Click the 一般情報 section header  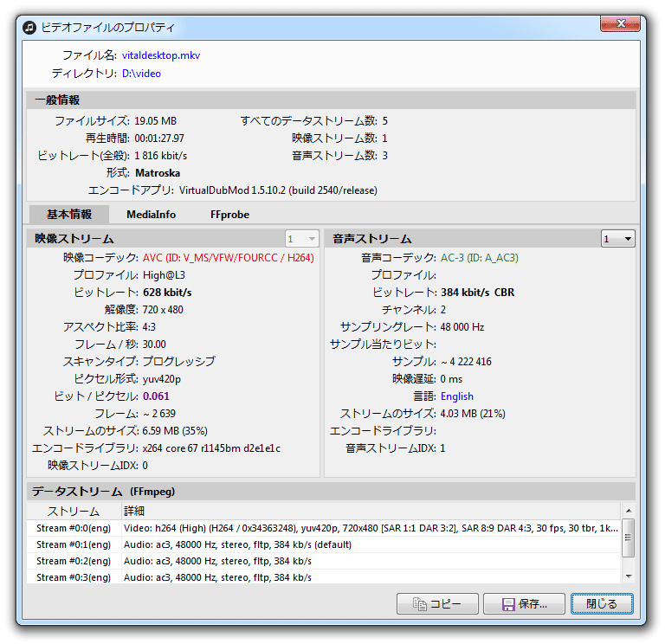[x=331, y=100]
